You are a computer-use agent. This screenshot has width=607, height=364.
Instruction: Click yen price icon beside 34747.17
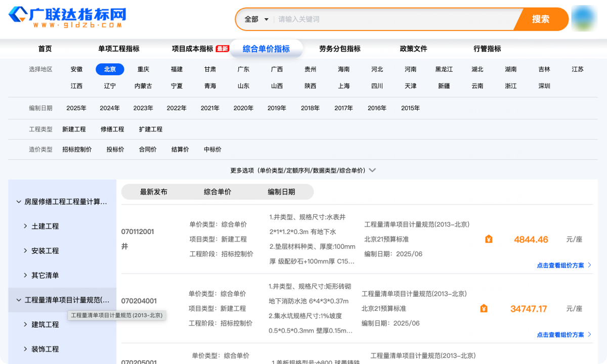(484, 308)
